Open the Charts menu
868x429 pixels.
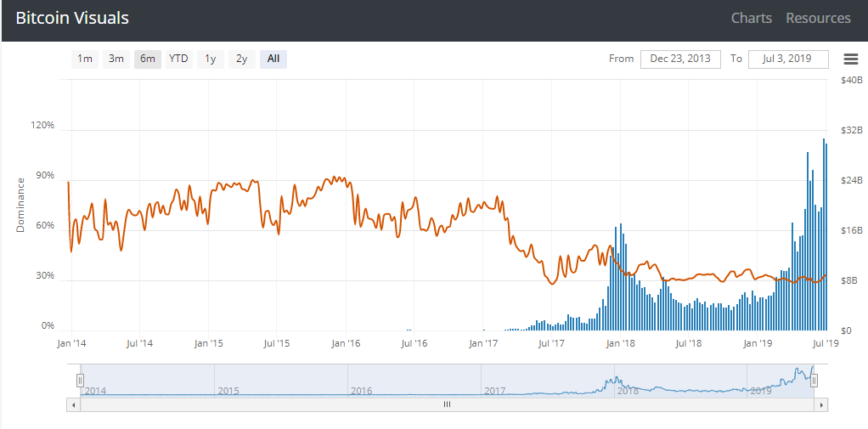(x=751, y=19)
